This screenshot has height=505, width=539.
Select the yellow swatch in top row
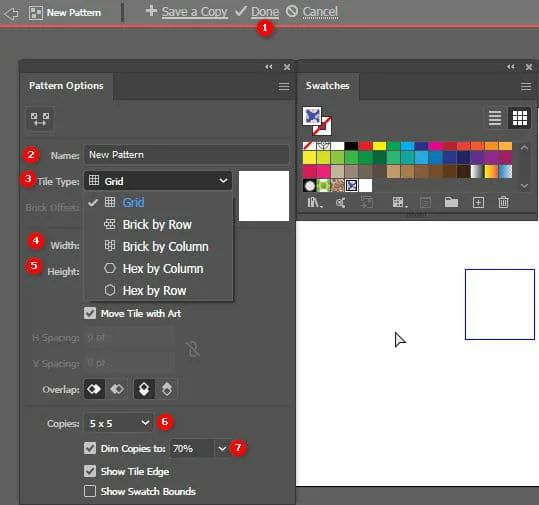(x=379, y=146)
